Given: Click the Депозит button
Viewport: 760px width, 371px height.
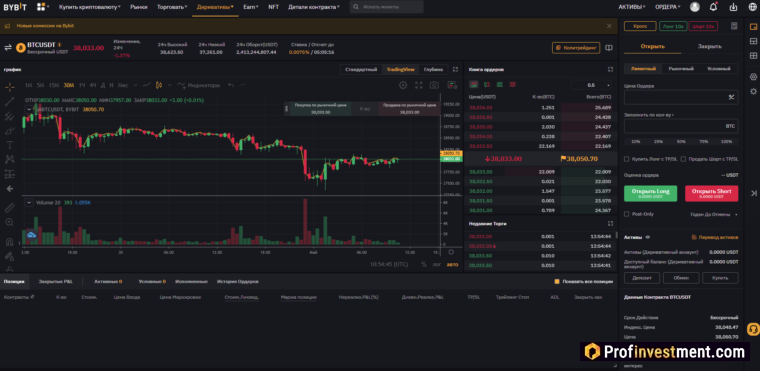Looking at the screenshot, I should click(642, 278).
